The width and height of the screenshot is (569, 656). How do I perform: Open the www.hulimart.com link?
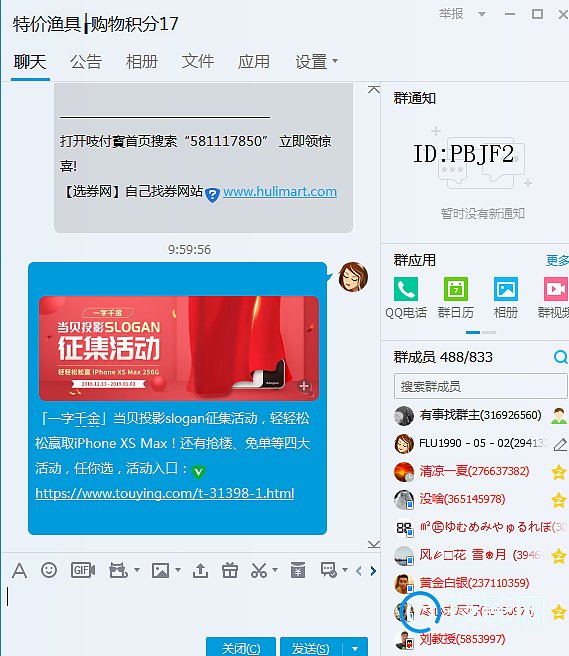point(280,192)
